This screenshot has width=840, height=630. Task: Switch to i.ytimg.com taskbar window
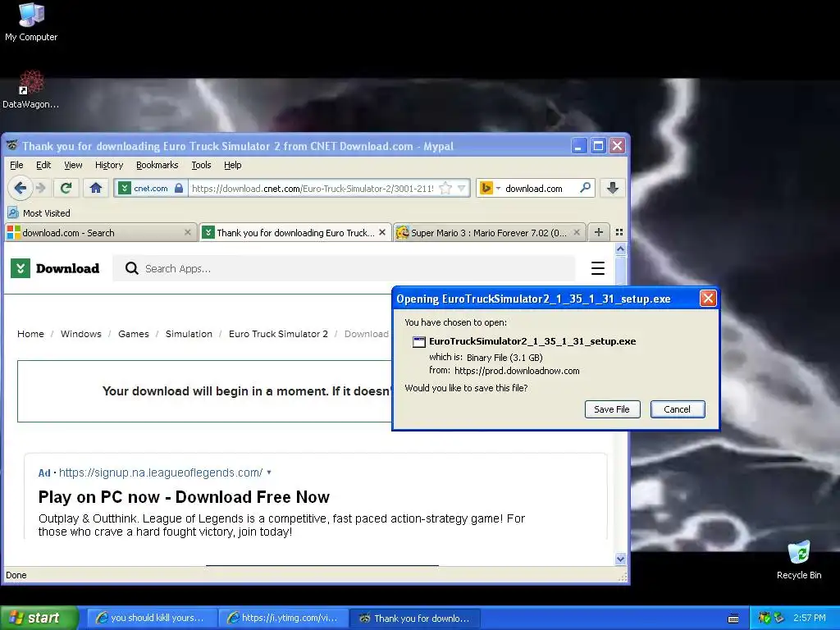[x=284, y=618]
